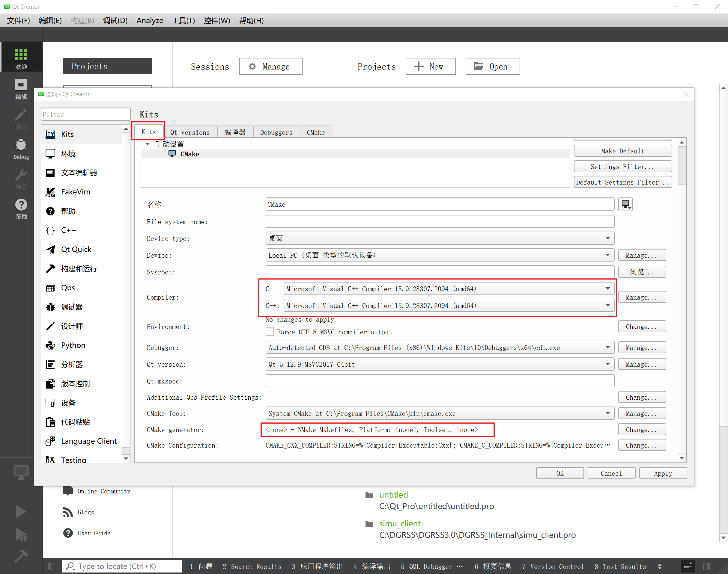This screenshot has height=574, width=728.
Task: Open the C compiler dropdown
Action: pos(449,289)
